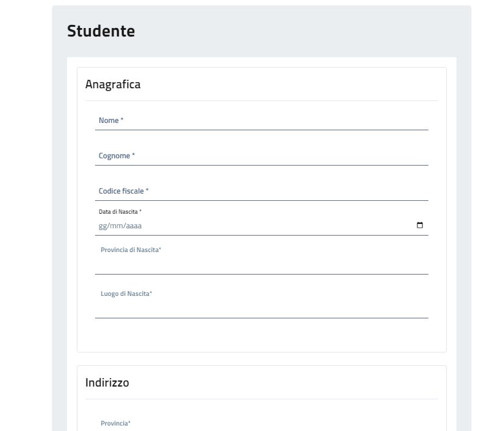
Task: Select the month segment "mm" in date
Action: [x=115, y=226]
